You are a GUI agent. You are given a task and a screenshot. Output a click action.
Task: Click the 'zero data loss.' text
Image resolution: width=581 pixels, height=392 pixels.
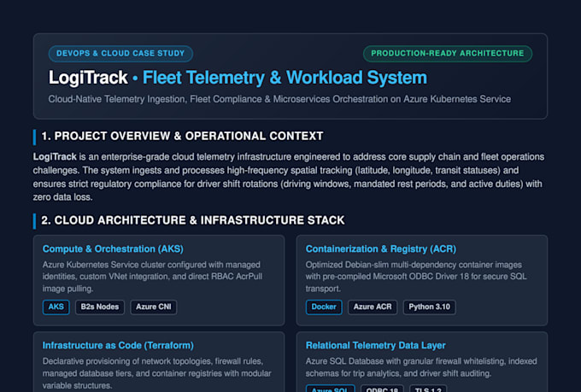pyautogui.click(x=62, y=197)
